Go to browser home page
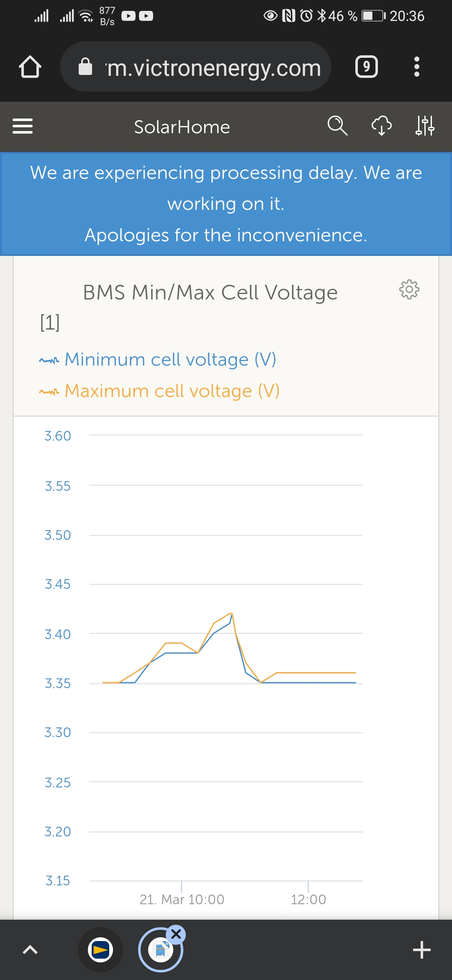This screenshot has height=980, width=452. [30, 67]
